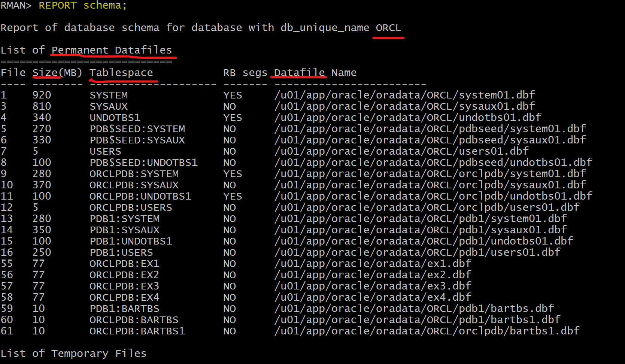Select the pdb1/sysaux01.dbf path
The width and height of the screenshot is (625, 364).
coord(421,230)
